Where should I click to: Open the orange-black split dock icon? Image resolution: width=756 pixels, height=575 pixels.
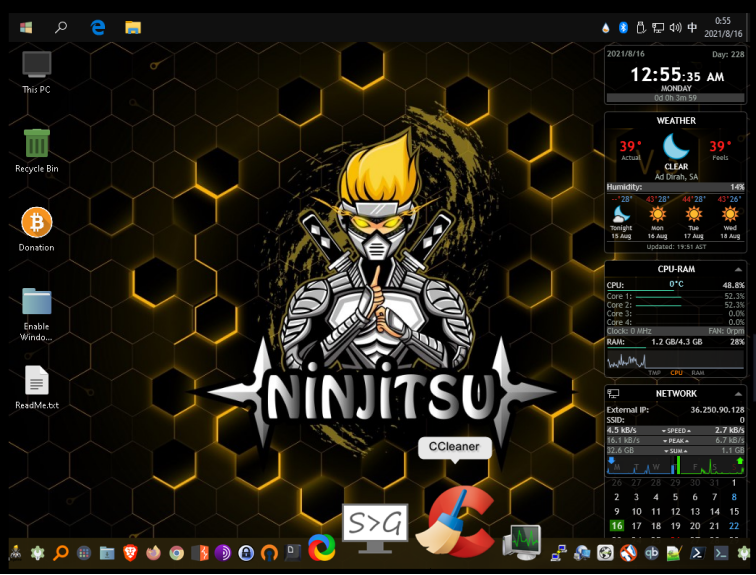coord(200,553)
